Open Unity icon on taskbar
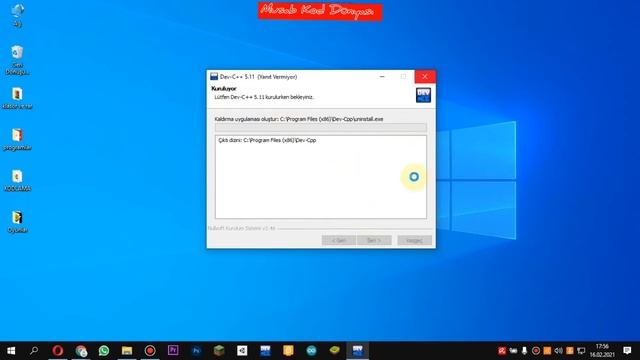The height and width of the screenshot is (360, 640). pos(242,351)
